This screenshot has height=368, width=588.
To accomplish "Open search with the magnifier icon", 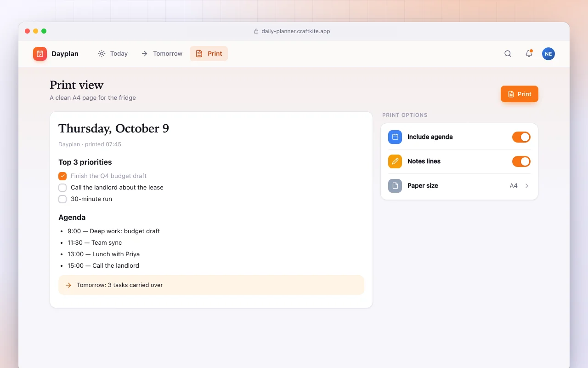I will pyautogui.click(x=508, y=54).
